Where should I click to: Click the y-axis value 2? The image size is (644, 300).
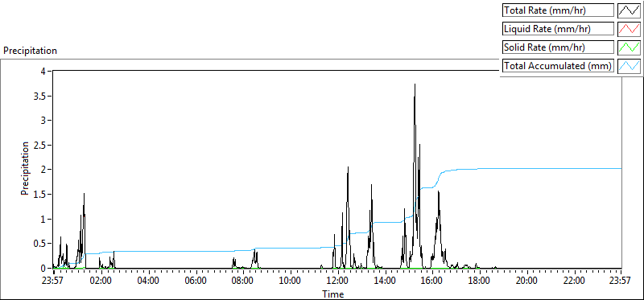pyautogui.click(x=43, y=170)
